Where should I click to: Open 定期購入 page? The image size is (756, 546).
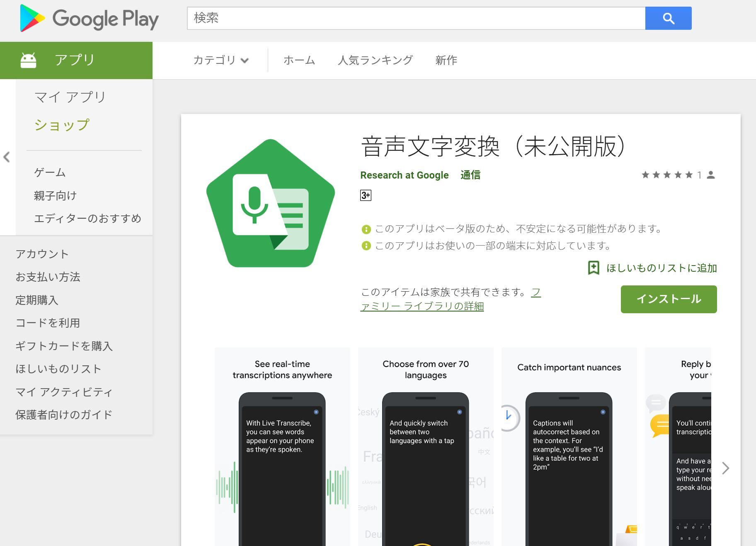click(x=37, y=300)
